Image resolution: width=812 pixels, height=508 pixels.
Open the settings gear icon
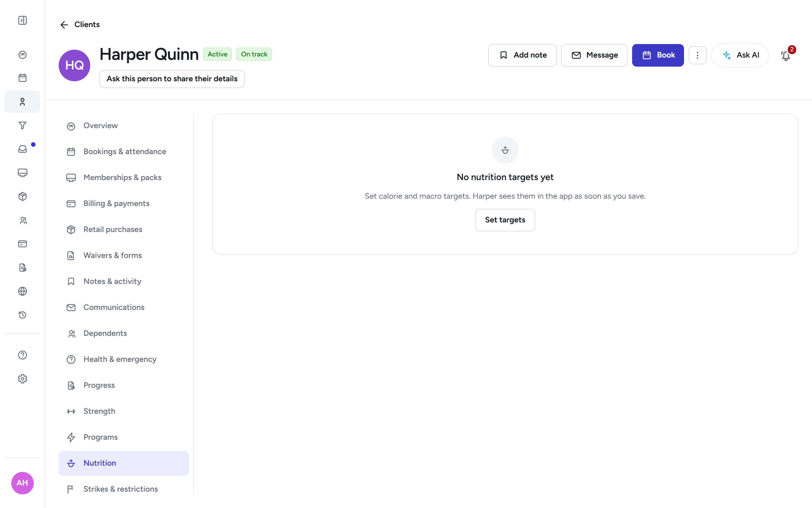click(23, 379)
